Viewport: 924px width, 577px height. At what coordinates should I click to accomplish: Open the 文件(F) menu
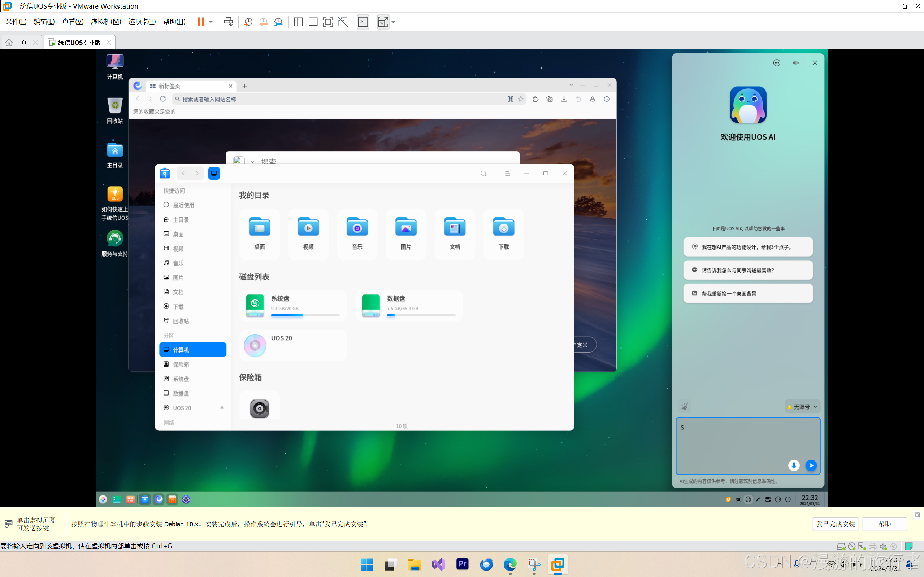click(16, 21)
